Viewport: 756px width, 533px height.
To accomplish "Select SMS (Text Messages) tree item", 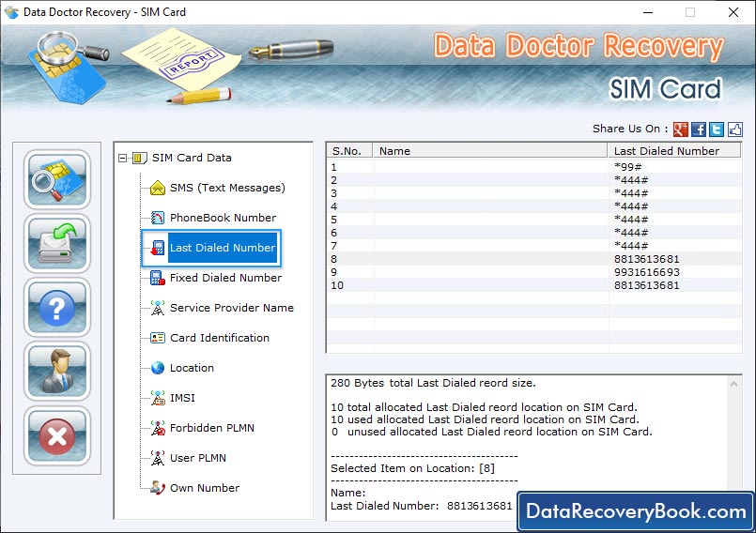I will point(227,188).
